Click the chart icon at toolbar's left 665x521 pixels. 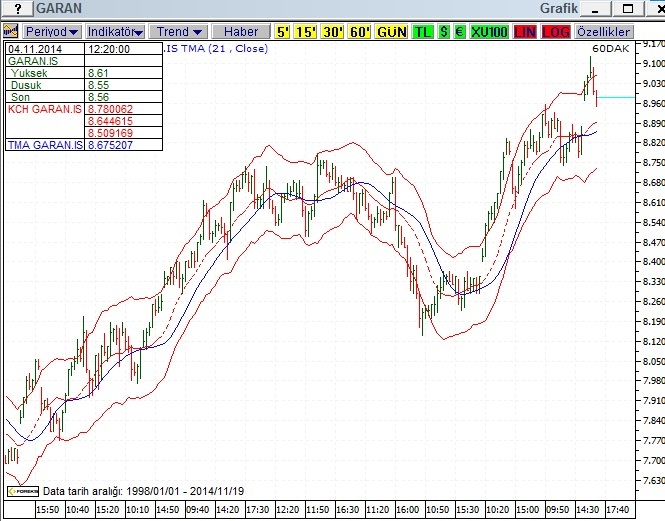[x=11, y=31]
